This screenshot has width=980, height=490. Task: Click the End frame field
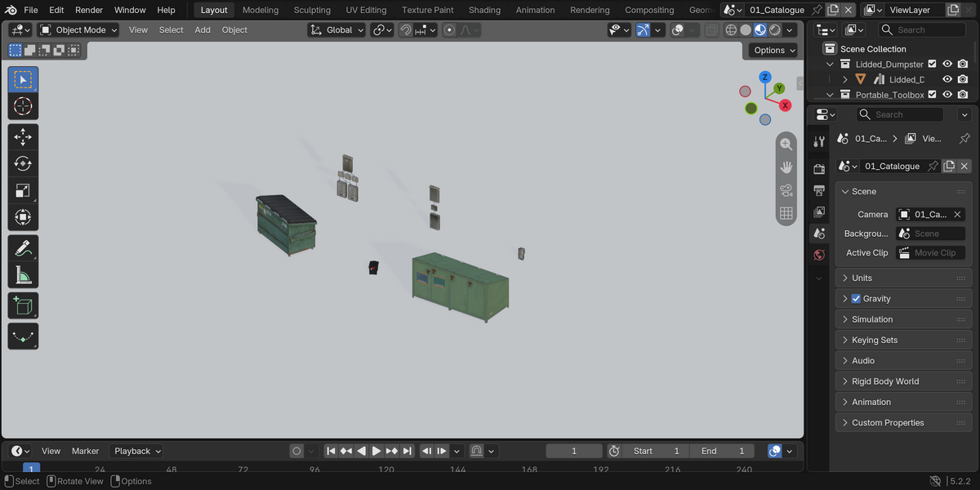pos(722,451)
